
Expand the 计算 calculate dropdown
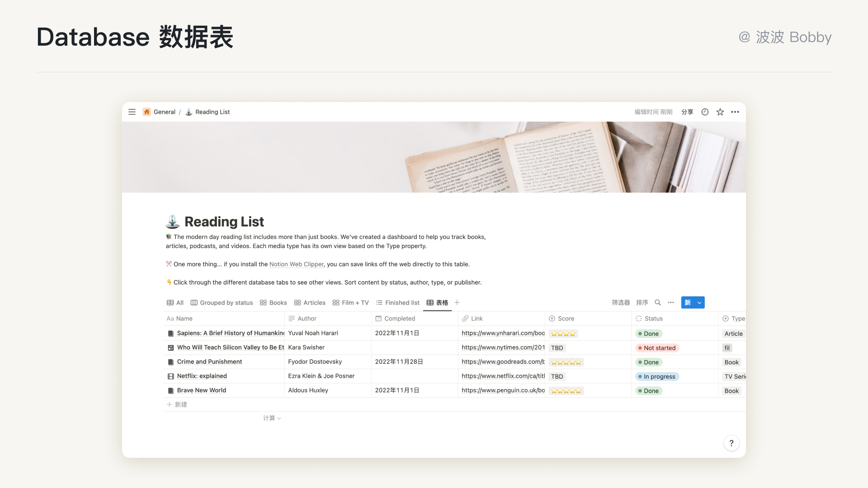coord(272,418)
